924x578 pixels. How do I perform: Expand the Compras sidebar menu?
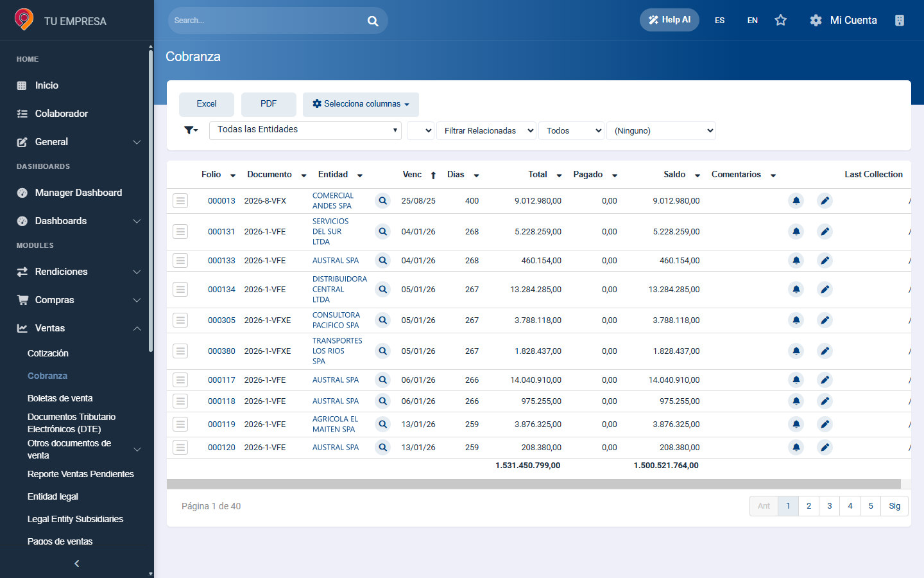click(x=77, y=300)
